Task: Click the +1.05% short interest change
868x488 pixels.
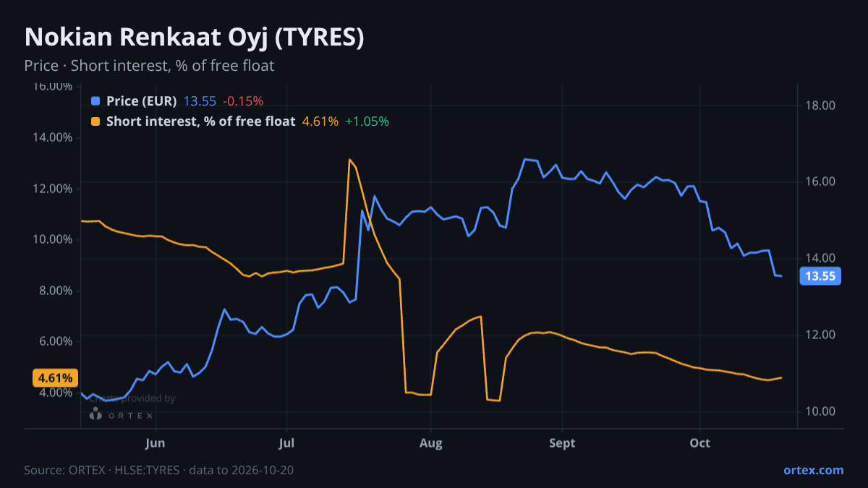Action: click(x=367, y=121)
